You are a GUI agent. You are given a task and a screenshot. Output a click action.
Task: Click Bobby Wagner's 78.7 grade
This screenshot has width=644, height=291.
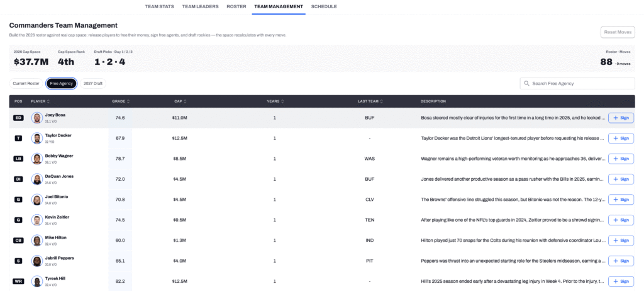coord(120,159)
